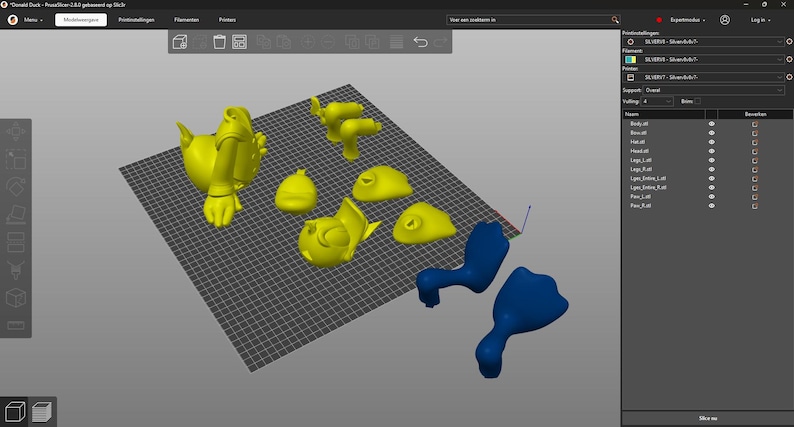Click the Add model toolbar icon

tap(180, 42)
